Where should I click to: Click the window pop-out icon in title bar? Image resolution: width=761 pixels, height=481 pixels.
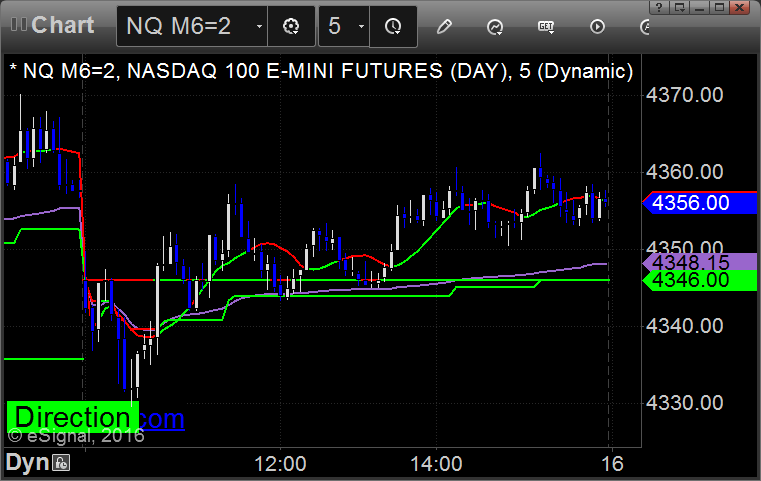click(x=679, y=7)
